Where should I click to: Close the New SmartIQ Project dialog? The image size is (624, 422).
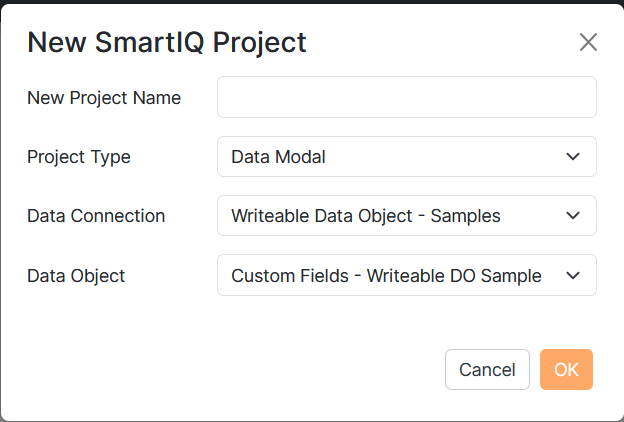[588, 42]
